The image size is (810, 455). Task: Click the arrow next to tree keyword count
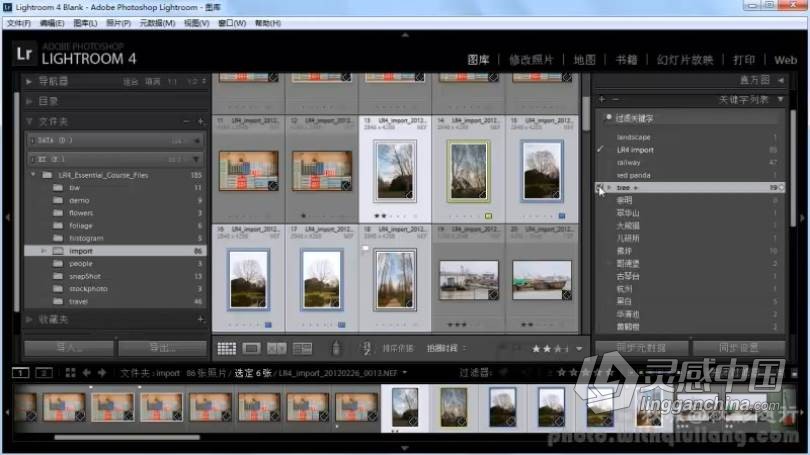[782, 187]
